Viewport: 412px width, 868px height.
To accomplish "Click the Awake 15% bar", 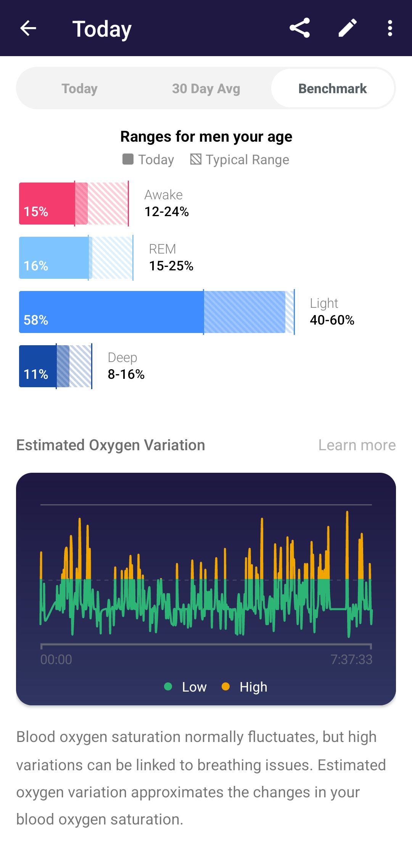I will point(47,204).
